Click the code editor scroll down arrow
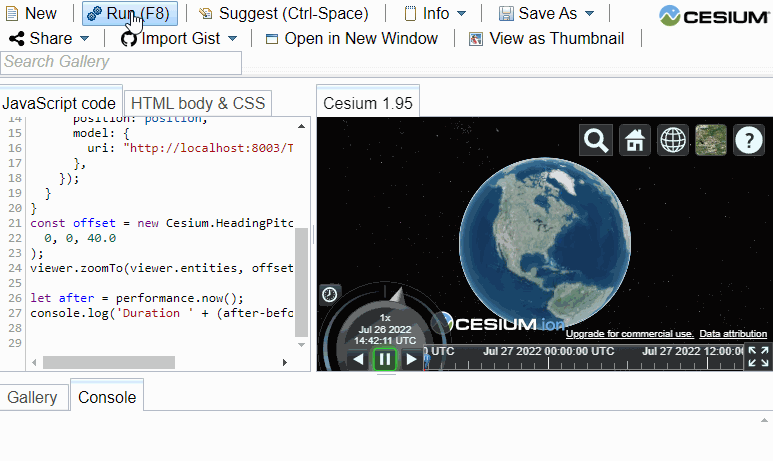 tap(301, 345)
